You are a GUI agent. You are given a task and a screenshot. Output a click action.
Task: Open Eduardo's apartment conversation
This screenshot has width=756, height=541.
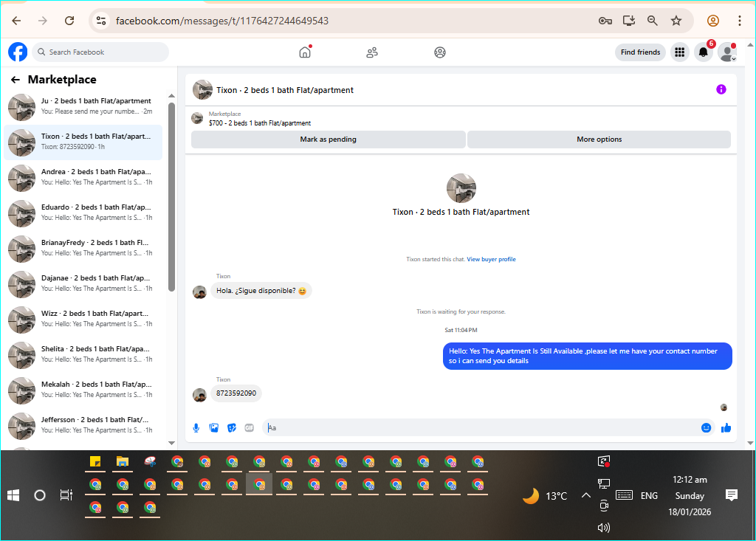(x=83, y=213)
